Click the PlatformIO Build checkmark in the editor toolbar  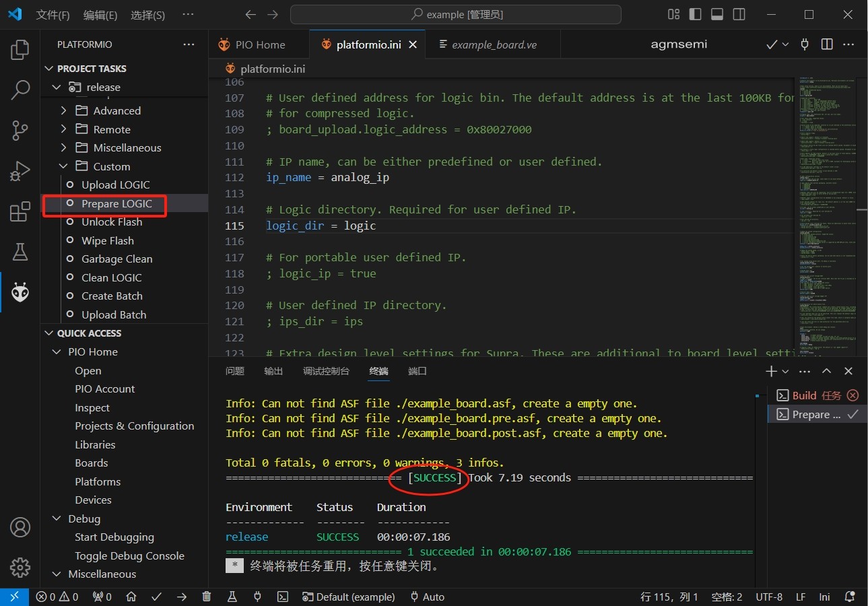click(x=772, y=44)
